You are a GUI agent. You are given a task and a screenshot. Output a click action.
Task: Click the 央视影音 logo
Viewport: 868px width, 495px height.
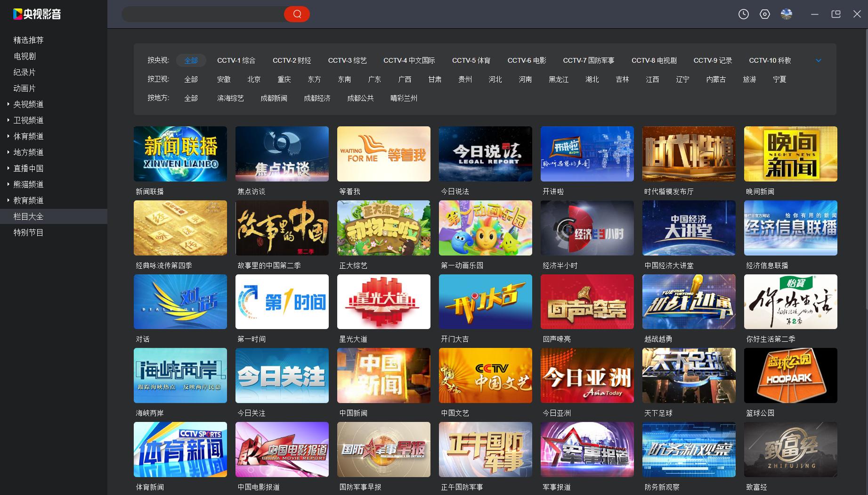(37, 14)
